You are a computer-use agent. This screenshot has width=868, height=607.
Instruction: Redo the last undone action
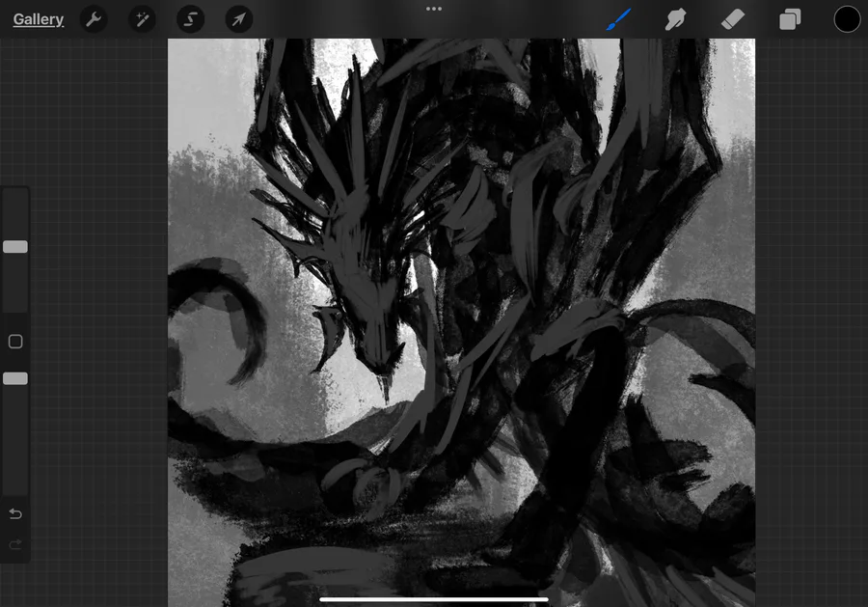(15, 544)
